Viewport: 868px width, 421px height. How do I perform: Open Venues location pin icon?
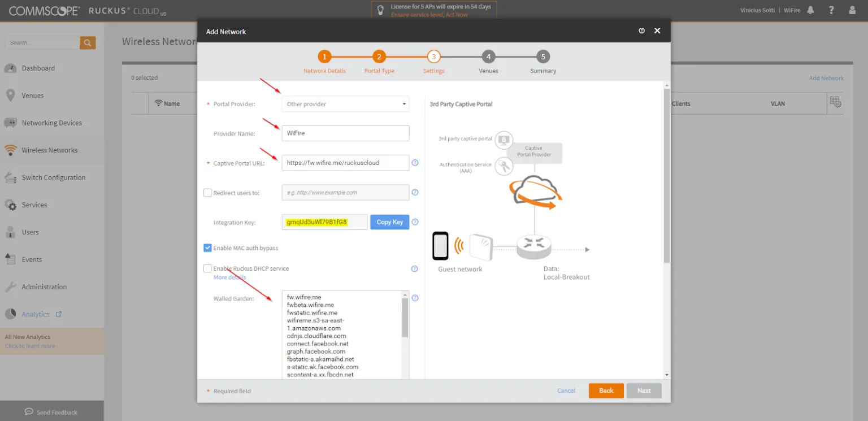coord(10,96)
